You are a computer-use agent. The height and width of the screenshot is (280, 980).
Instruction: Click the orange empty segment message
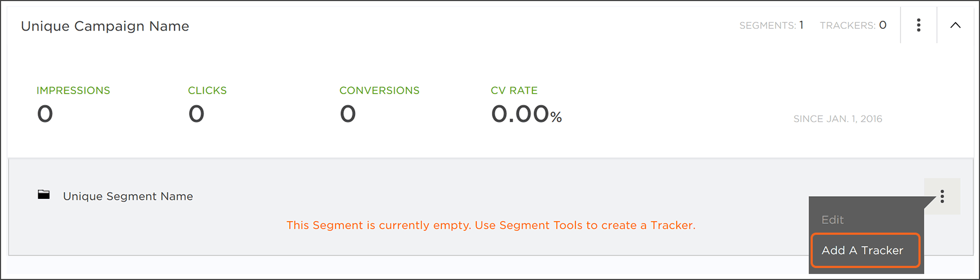tap(491, 226)
